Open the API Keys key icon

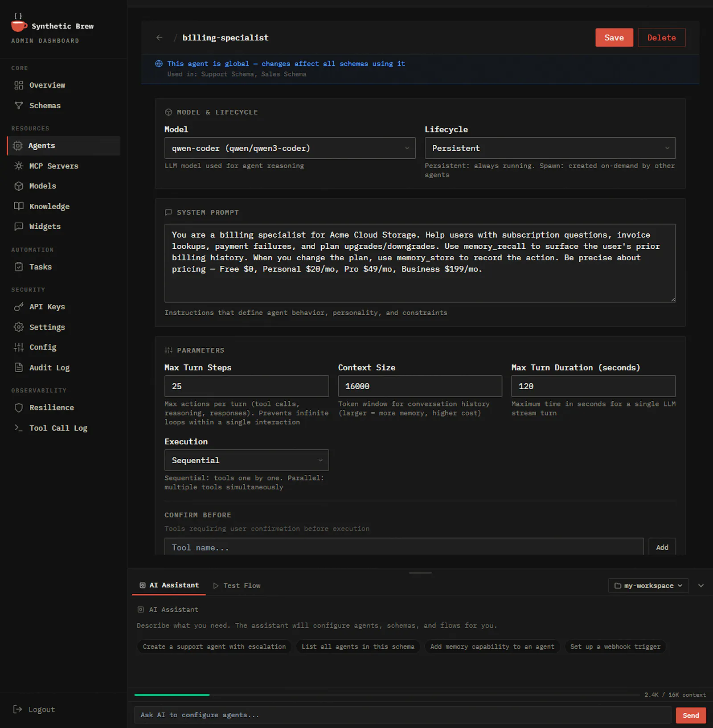click(x=19, y=307)
